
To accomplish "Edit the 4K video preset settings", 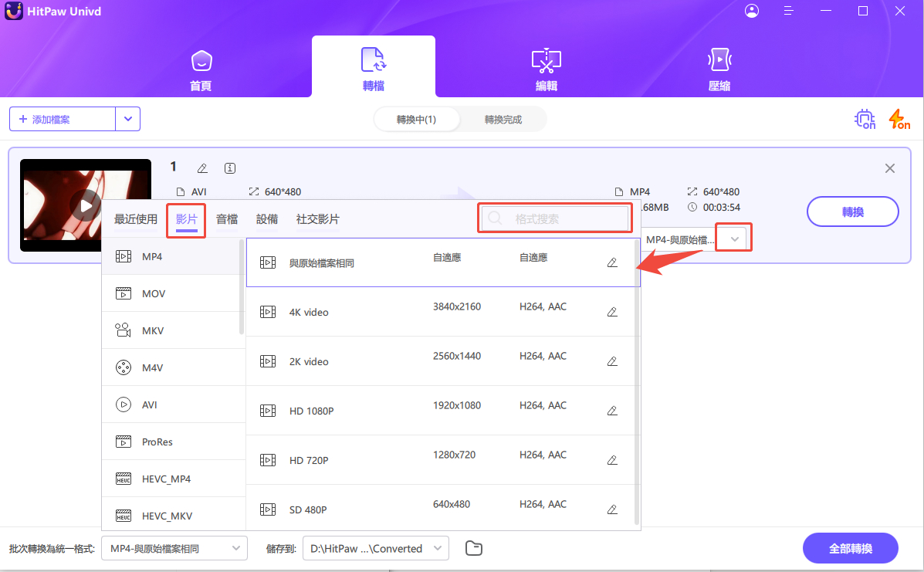I will coord(612,312).
